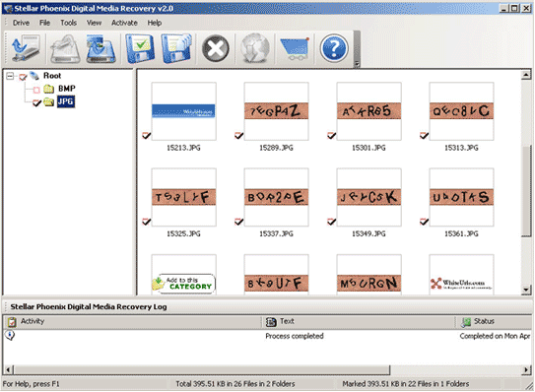Uncheck the 15289.JPG thumbnail checkbox
This screenshot has width=535, height=392.
click(238, 136)
